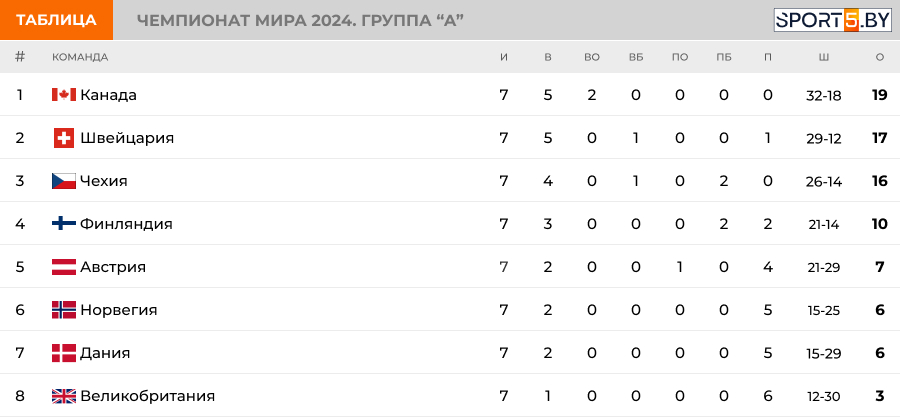Open the Финляндия team name

126,224
